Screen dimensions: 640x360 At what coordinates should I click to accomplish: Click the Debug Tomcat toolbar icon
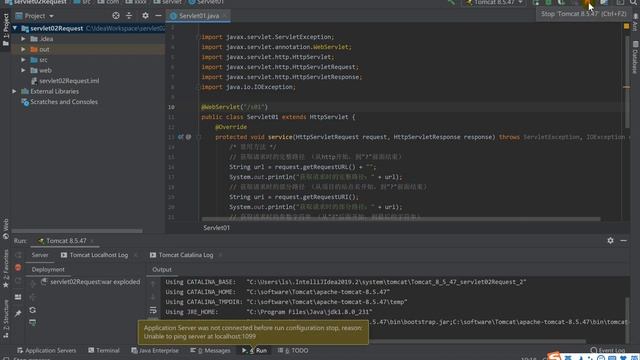click(x=549, y=2)
